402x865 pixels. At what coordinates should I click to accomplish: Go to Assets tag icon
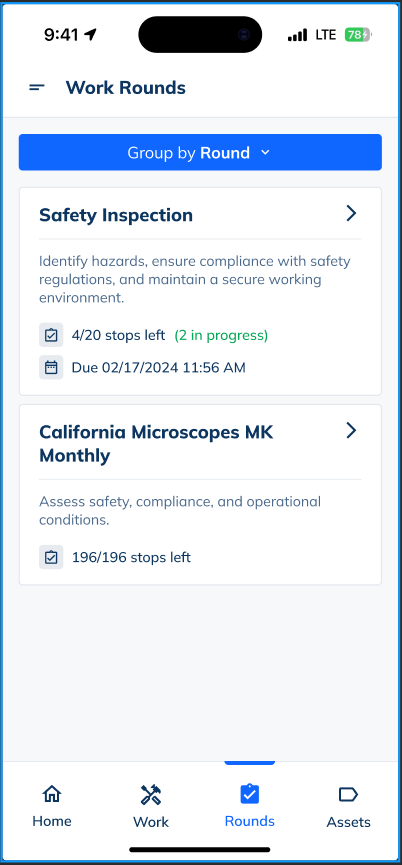[x=348, y=794]
